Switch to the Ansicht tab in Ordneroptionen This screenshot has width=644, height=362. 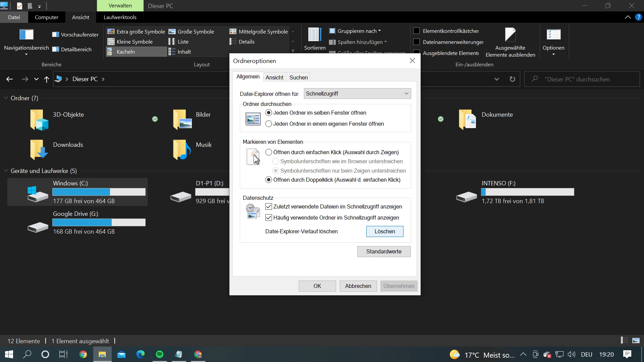[x=274, y=77]
